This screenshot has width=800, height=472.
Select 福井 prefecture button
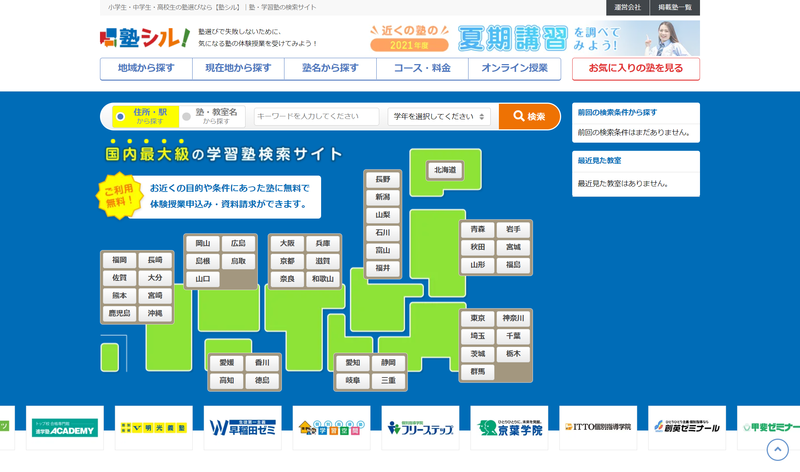click(x=383, y=268)
